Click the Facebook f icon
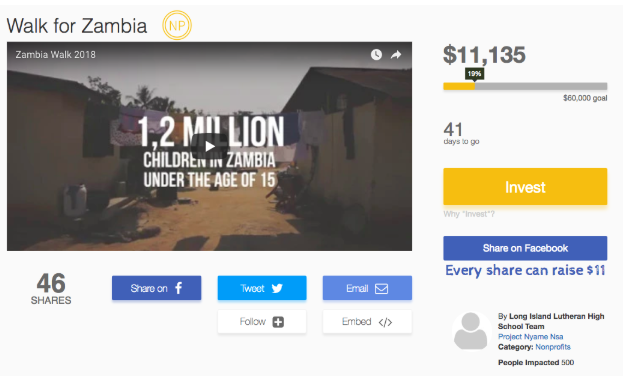The width and height of the screenshot is (627, 377). (179, 288)
